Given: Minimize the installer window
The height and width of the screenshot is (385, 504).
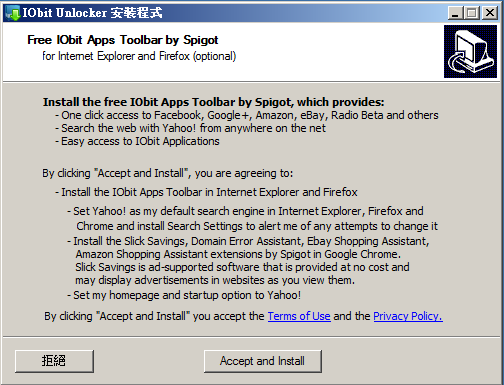Looking at the screenshot, I should click(x=455, y=13).
